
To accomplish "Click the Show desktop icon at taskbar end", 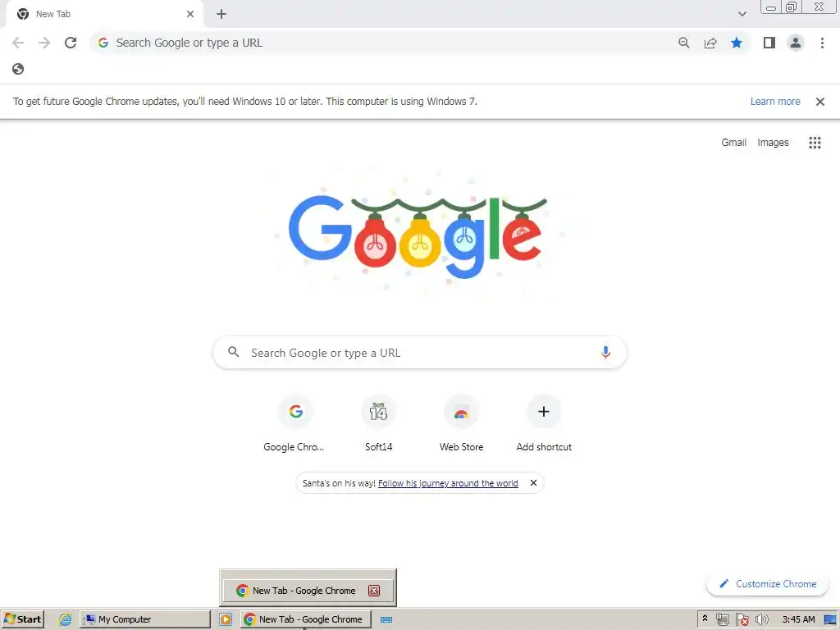I will tap(830, 619).
